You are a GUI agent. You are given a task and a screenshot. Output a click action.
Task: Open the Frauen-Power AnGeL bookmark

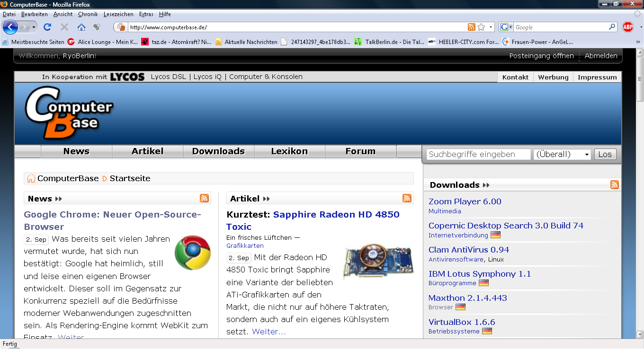(x=537, y=42)
